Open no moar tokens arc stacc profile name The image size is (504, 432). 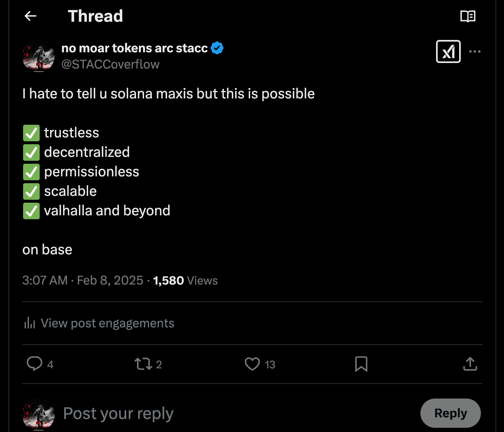click(x=134, y=48)
